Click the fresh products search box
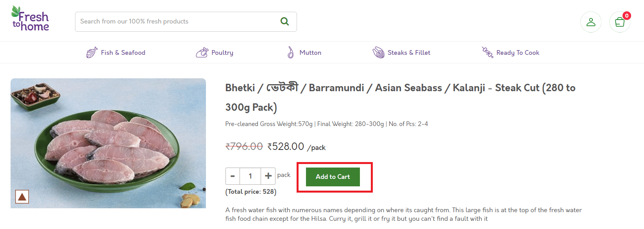The image size is (644, 229). tap(176, 22)
